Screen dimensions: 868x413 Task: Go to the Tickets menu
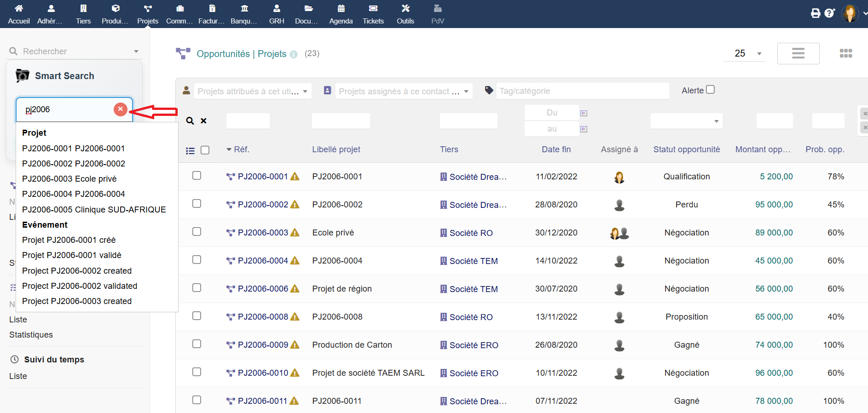pos(373,14)
